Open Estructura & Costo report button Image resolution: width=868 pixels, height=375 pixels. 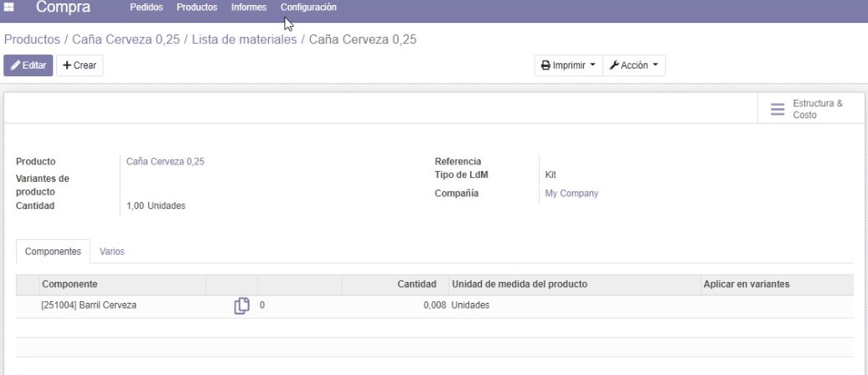[810, 109]
